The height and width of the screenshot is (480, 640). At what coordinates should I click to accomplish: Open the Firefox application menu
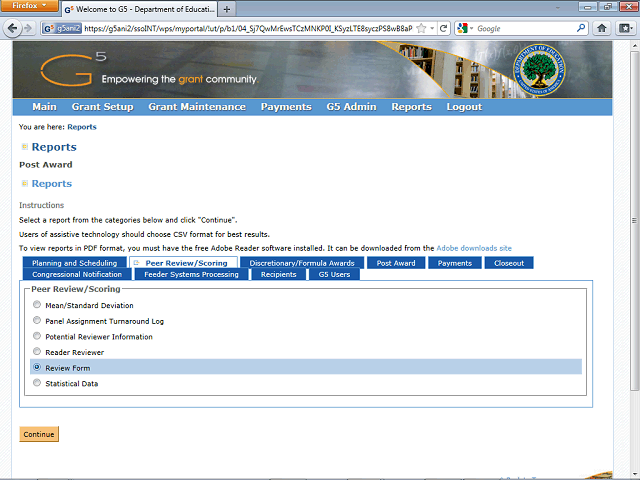(x=29, y=6)
